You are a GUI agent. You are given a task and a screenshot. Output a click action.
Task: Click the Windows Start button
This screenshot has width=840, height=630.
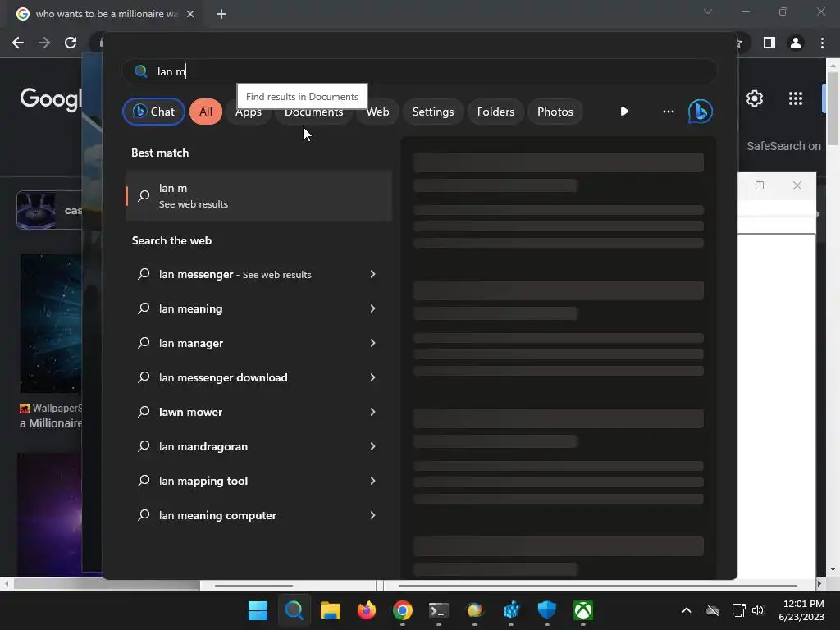click(x=258, y=610)
